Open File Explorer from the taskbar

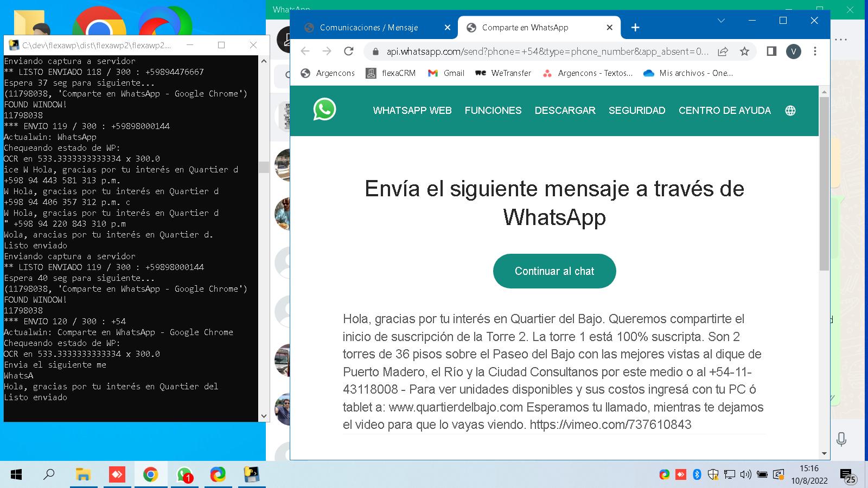(83, 475)
